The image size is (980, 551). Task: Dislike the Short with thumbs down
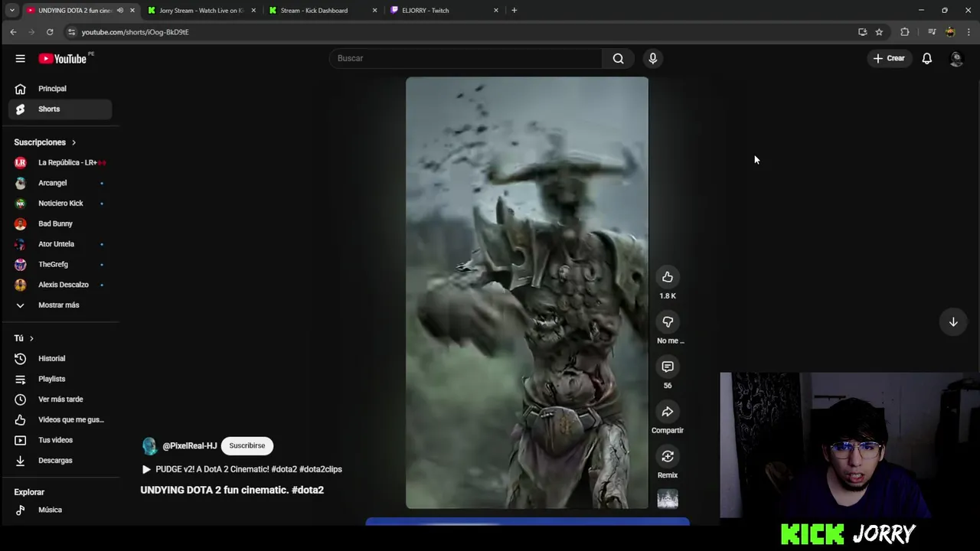tap(668, 322)
